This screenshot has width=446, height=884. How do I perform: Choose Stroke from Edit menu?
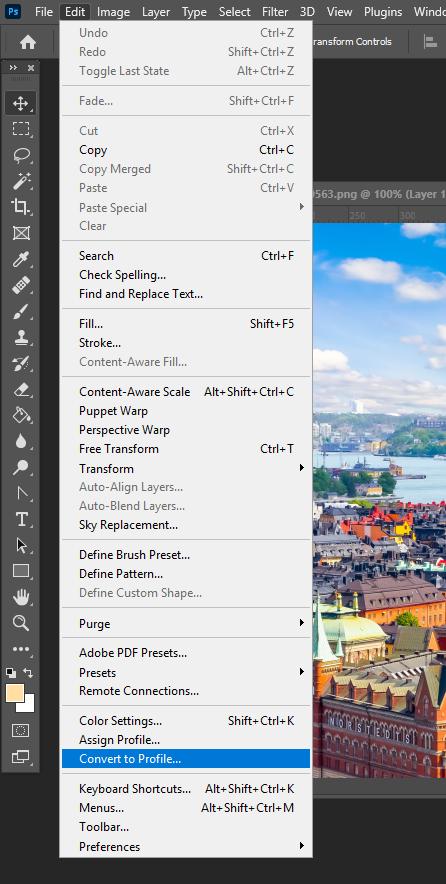[x=186, y=343]
